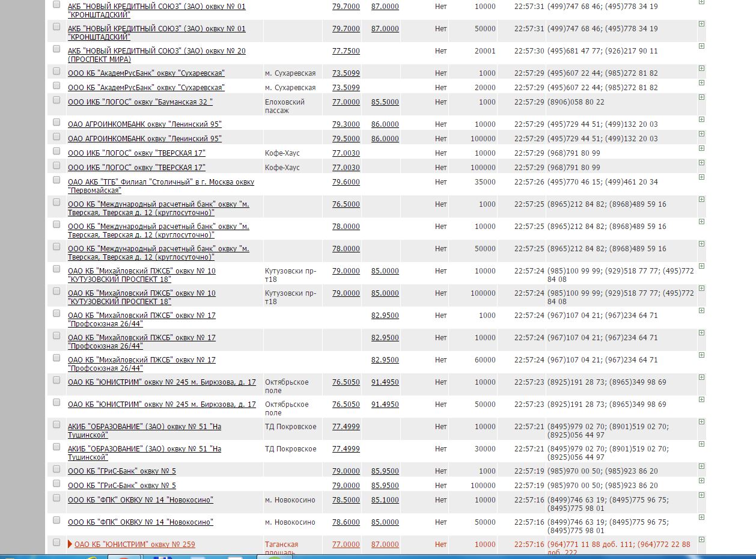Tick checkbox for АкадемРусБанк 20000 row
The width and height of the screenshot is (756, 559).
[56, 85]
